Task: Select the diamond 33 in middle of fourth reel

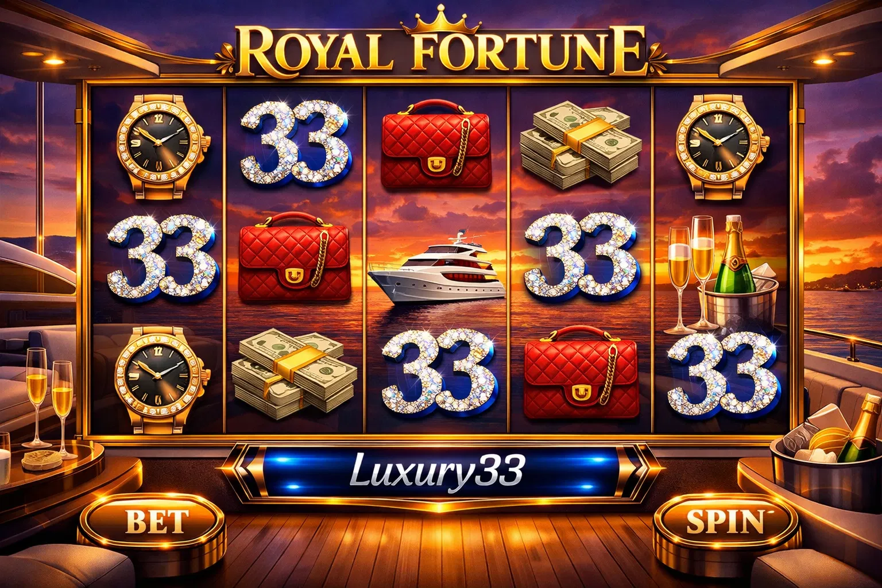Action: [x=581, y=256]
